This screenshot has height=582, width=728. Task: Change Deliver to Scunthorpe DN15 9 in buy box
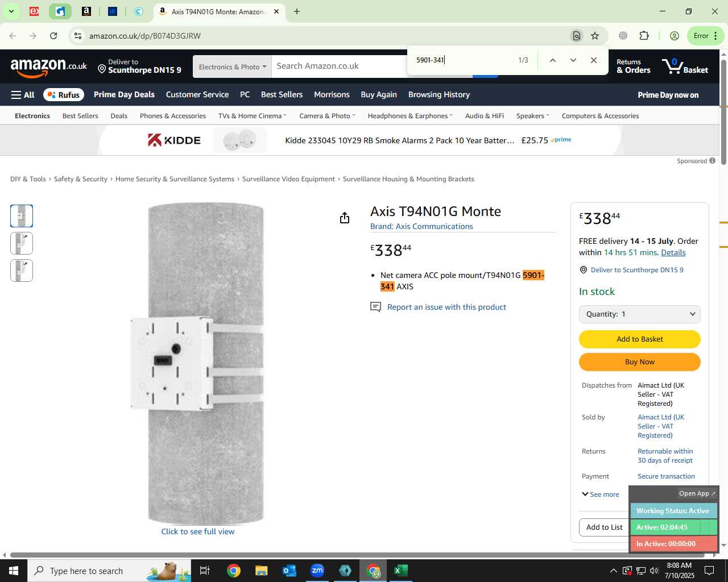click(637, 270)
